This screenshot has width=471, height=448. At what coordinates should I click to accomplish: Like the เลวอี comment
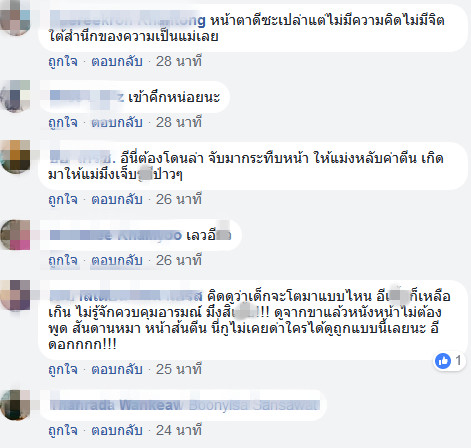point(63,261)
